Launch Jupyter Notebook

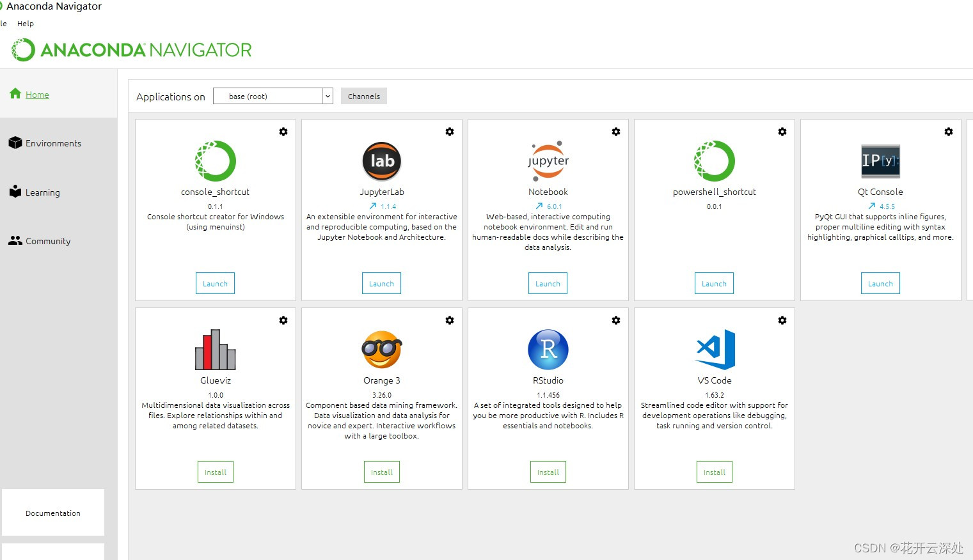pyautogui.click(x=548, y=283)
